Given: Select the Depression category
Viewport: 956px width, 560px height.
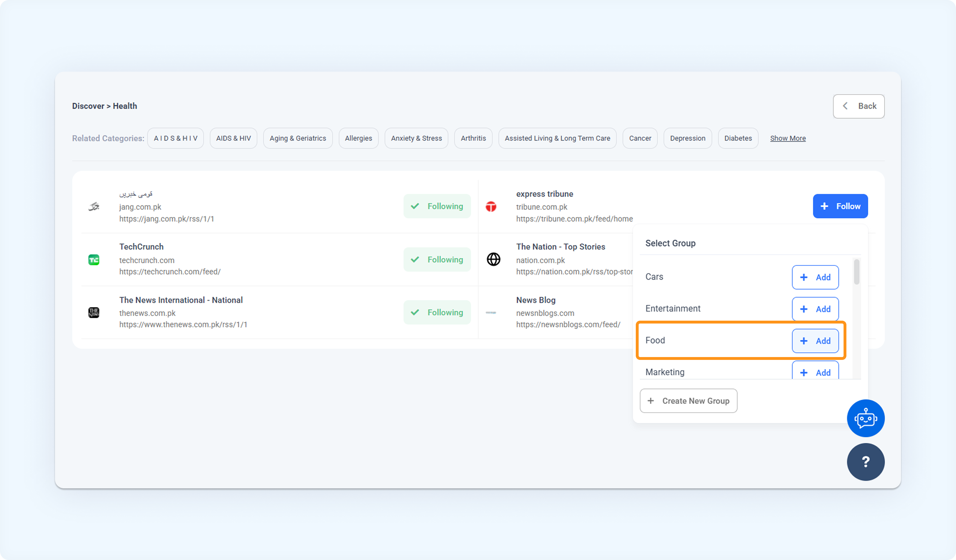Looking at the screenshot, I should tap(688, 138).
